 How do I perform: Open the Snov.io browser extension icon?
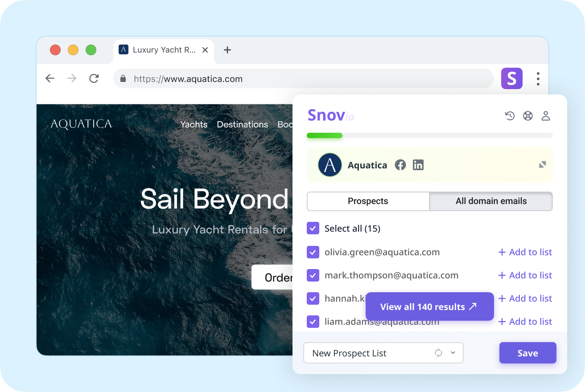511,78
